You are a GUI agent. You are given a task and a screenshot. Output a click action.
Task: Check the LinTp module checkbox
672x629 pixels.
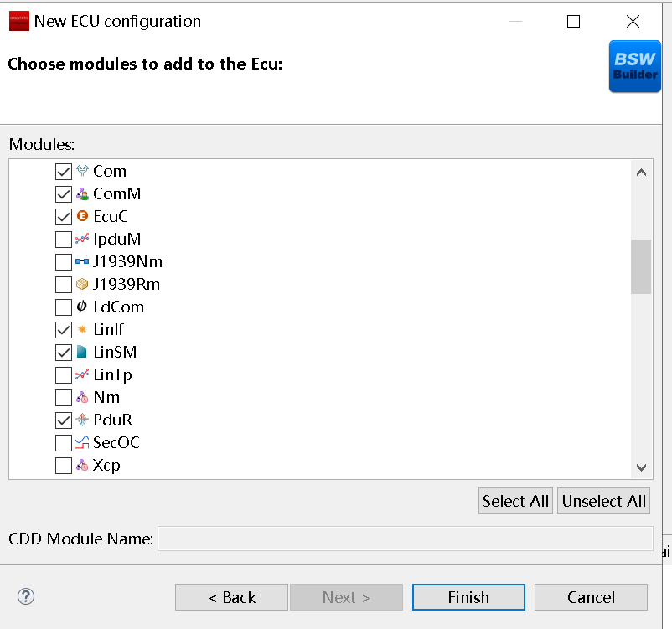(x=63, y=374)
